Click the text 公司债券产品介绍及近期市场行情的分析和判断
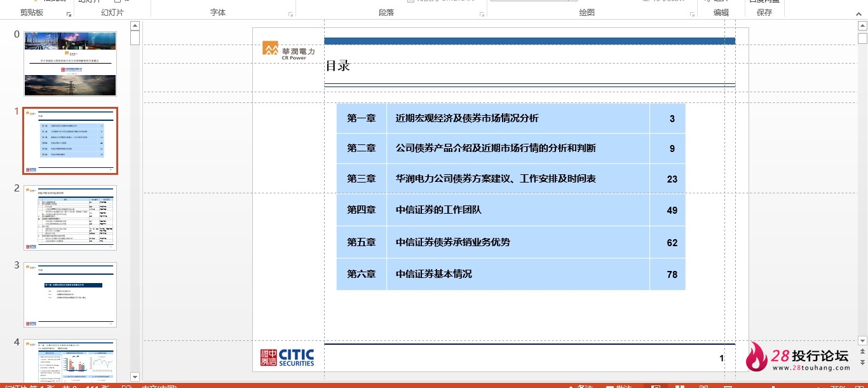868x388 pixels. pos(496,148)
